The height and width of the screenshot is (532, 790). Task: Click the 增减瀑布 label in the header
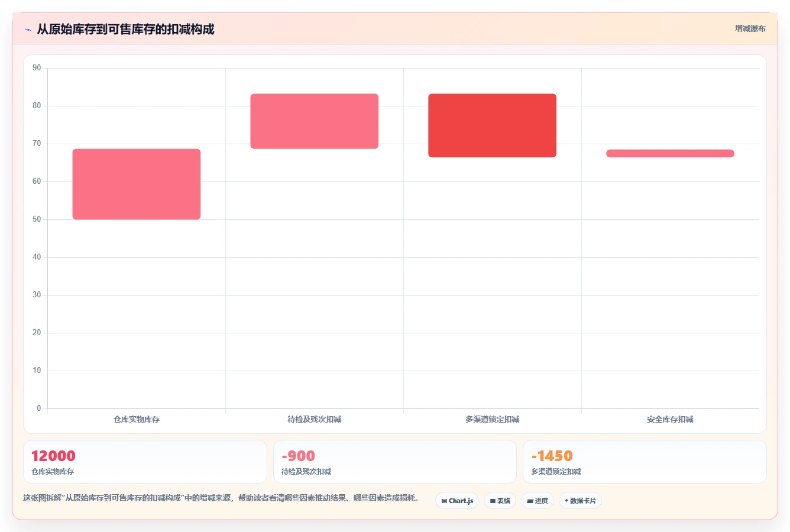[x=750, y=28]
